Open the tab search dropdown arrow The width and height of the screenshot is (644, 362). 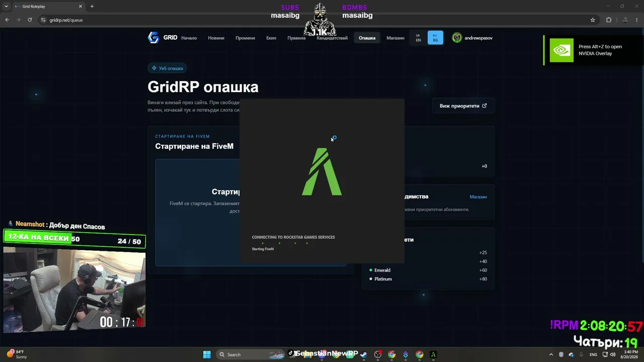click(x=5, y=7)
